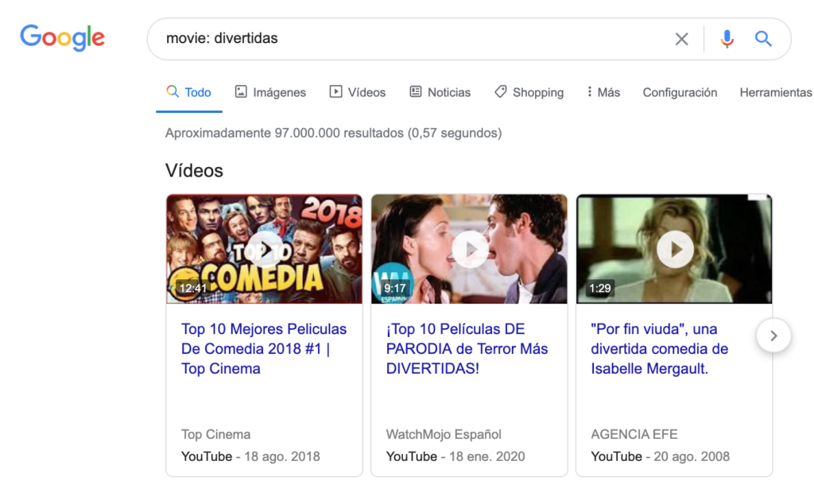
Task: Click the 12:41 duration badge
Action: (x=192, y=288)
